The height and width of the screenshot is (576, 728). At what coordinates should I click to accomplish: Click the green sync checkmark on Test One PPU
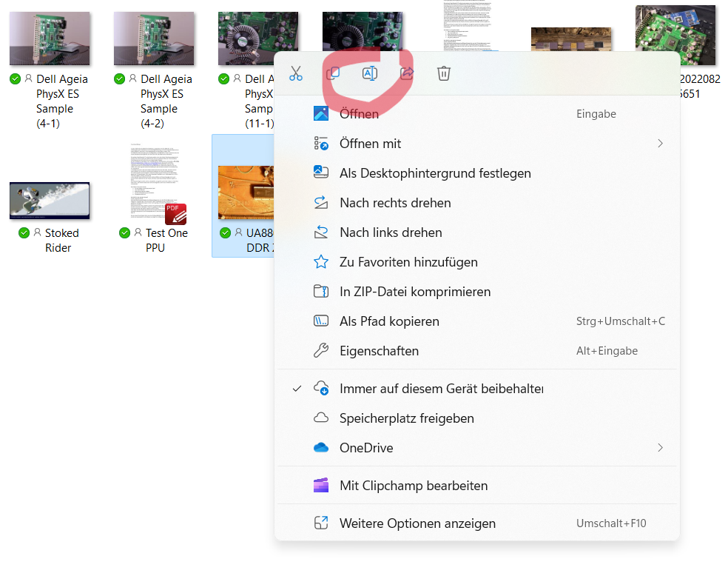tap(124, 232)
